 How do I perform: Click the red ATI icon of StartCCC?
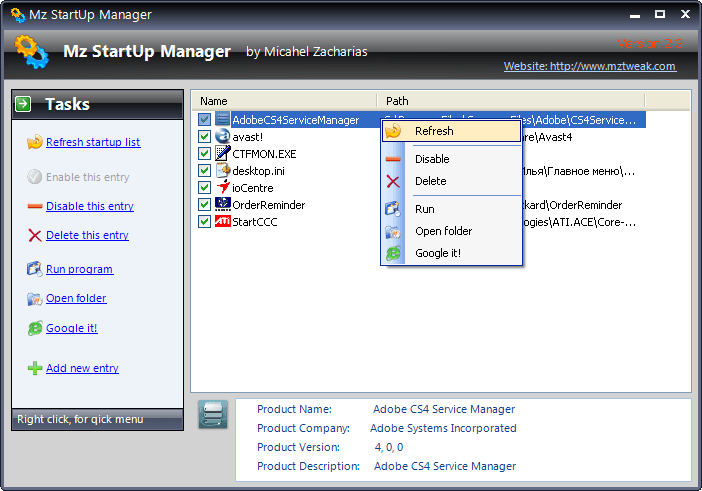[x=223, y=221]
